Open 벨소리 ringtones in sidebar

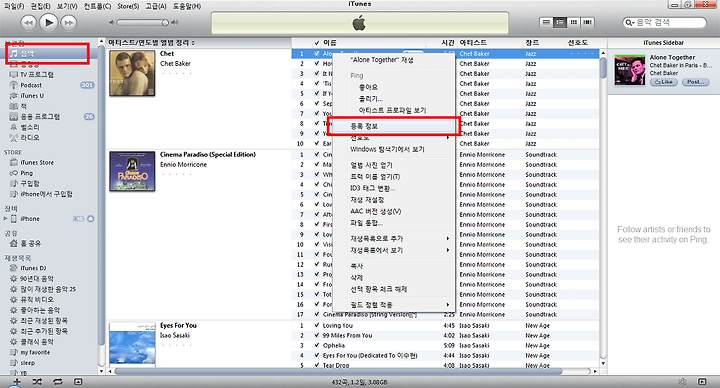click(30, 127)
